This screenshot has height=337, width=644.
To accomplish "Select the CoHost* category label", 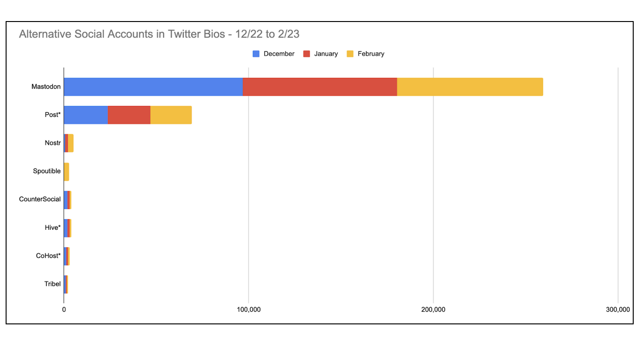I will [48, 256].
